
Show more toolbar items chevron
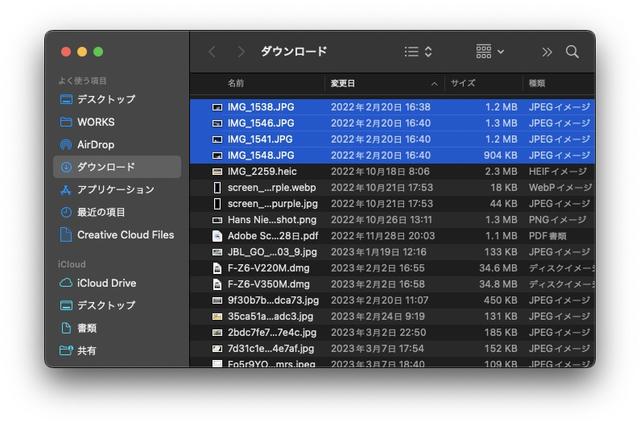[547, 52]
